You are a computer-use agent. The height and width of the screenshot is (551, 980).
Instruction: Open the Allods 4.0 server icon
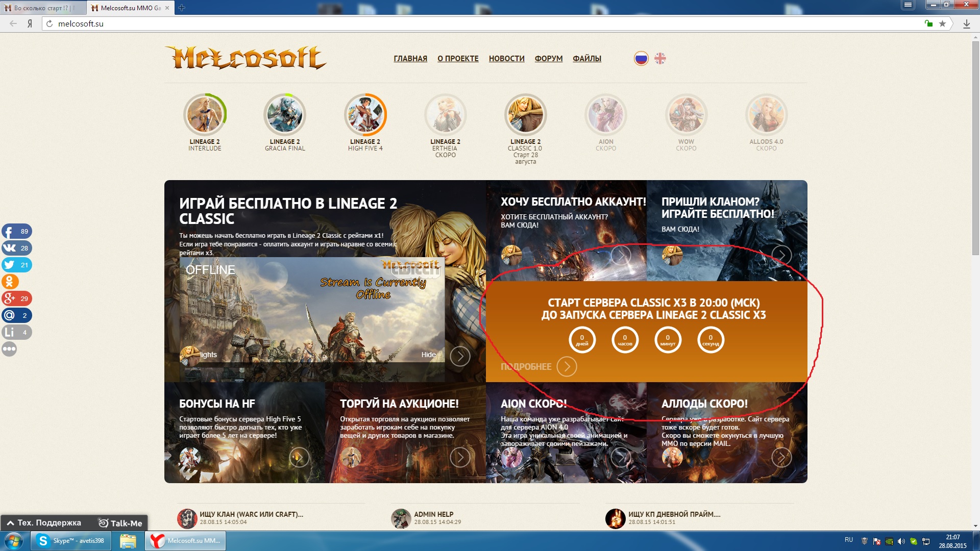[766, 115]
